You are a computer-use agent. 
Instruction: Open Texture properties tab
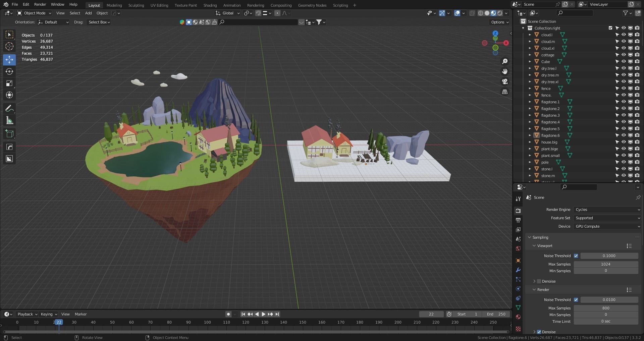[x=518, y=329]
